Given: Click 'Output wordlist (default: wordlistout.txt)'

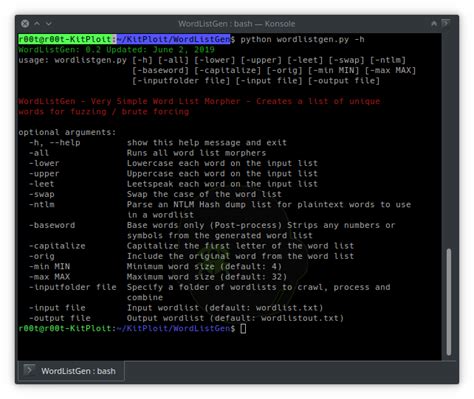Looking at the screenshot, I should (x=235, y=318).
